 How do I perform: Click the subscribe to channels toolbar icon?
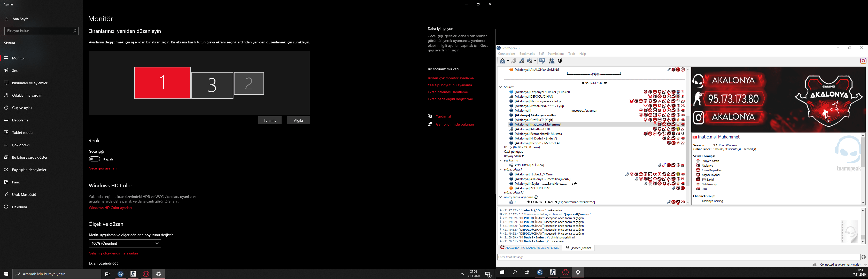tap(514, 61)
